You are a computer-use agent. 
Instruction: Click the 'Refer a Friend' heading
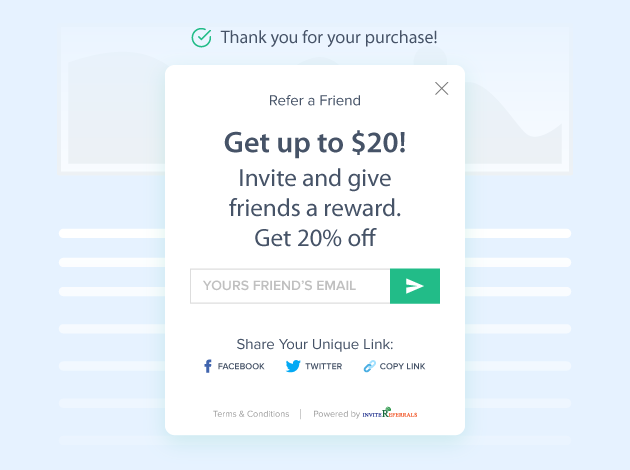click(315, 100)
